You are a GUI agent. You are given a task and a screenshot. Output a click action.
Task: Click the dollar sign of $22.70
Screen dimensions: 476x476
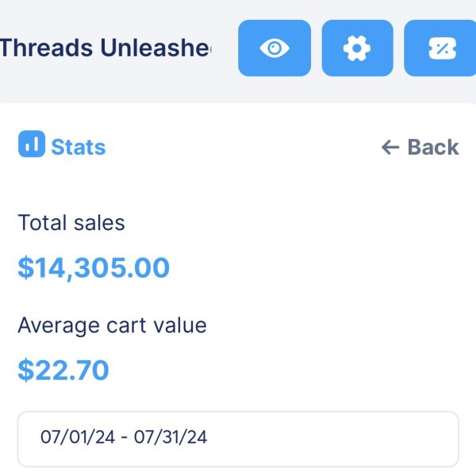[x=25, y=370]
